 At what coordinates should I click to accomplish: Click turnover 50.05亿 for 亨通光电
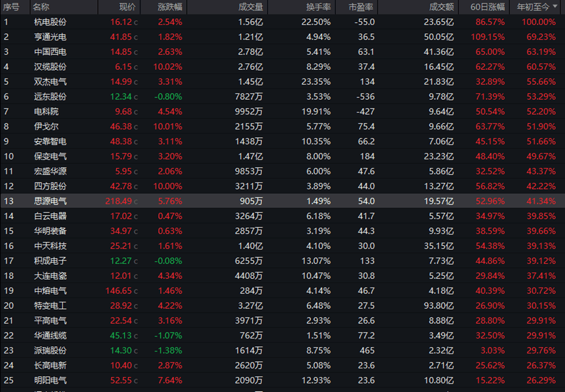click(x=438, y=37)
